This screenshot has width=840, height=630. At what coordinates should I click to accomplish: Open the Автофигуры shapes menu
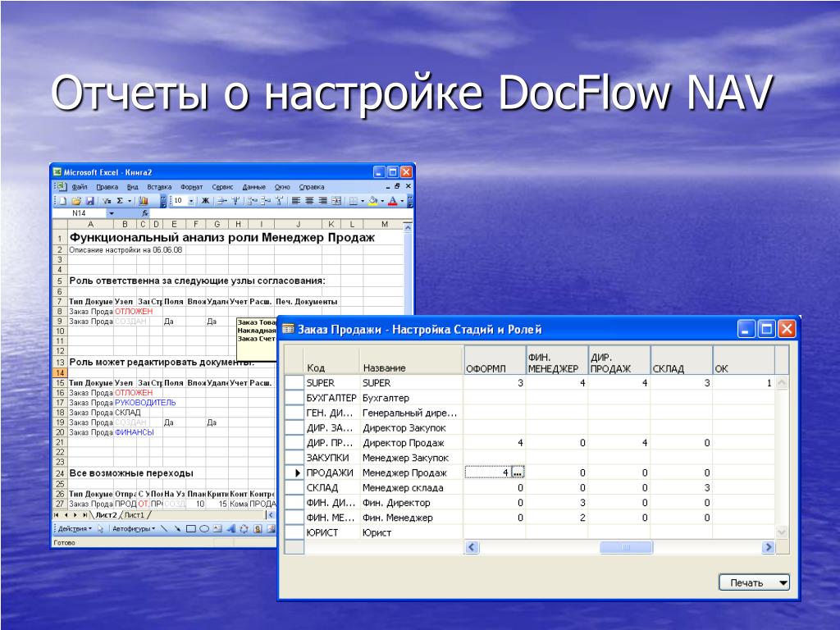[x=134, y=529]
